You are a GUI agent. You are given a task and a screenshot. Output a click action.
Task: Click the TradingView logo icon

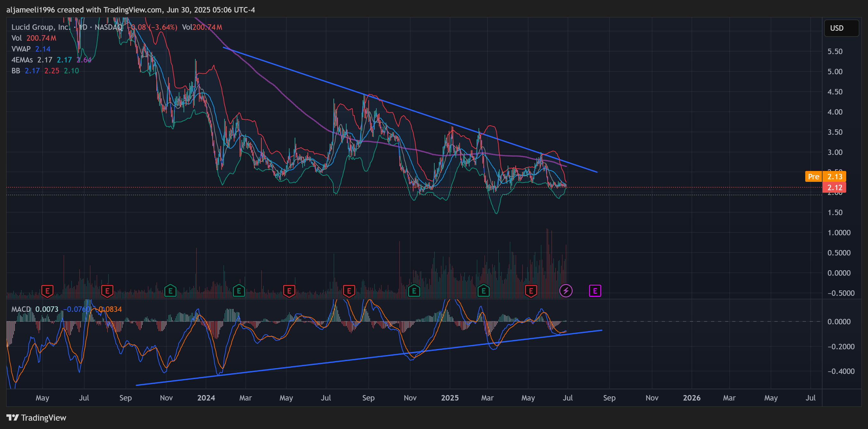pos(12,417)
